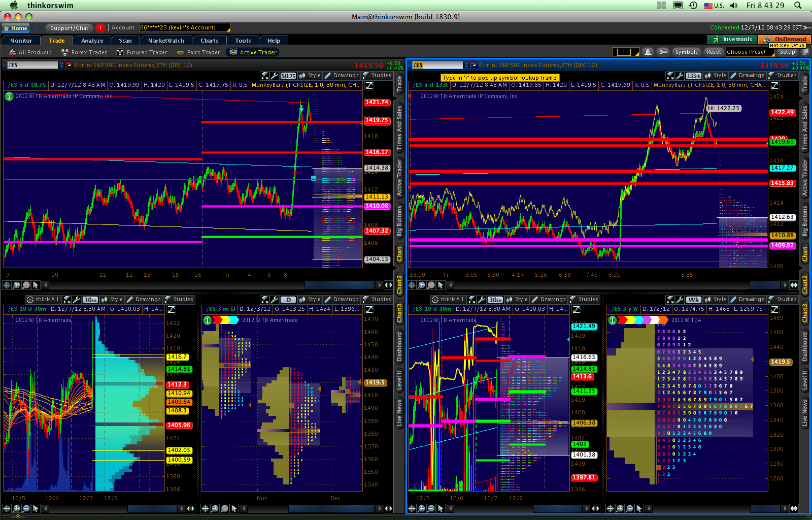Open the Level II side tab on right panel
The height and width of the screenshot is (520, 812).
click(x=805, y=380)
